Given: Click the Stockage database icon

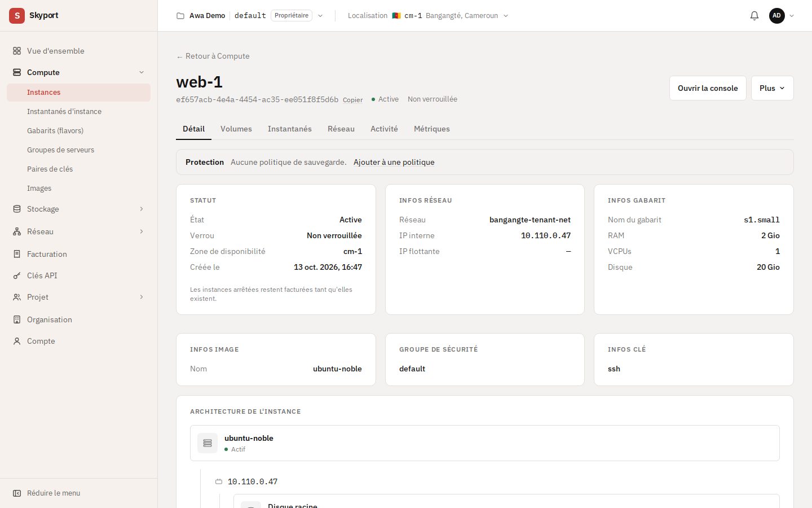Looking at the screenshot, I should coord(17,209).
